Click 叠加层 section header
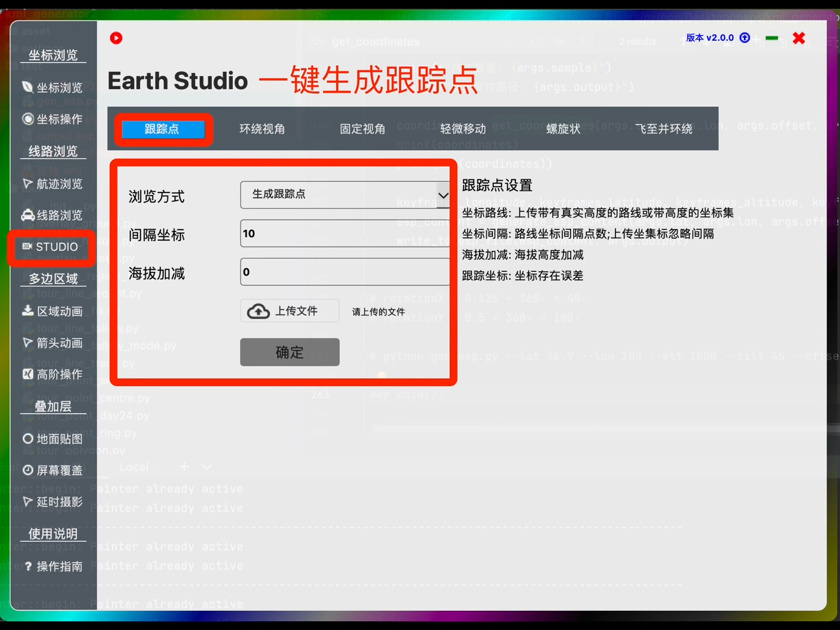840x630 pixels. point(53,407)
